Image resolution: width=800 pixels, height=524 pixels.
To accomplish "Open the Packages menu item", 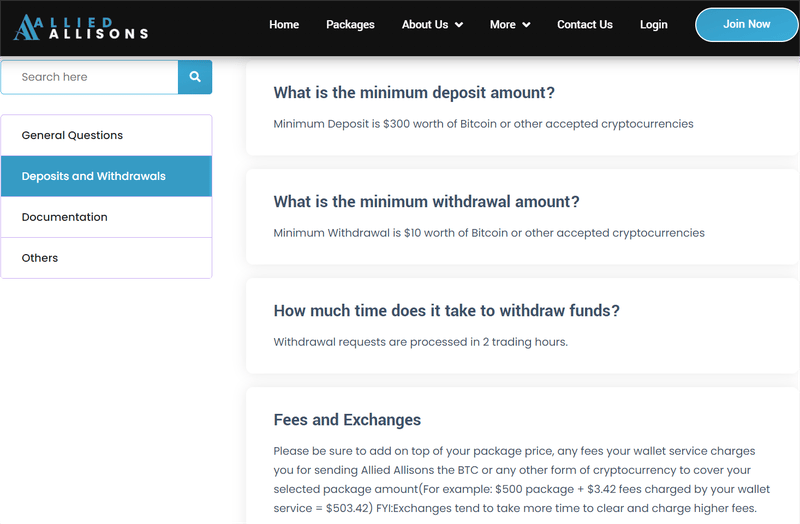I will click(x=351, y=24).
